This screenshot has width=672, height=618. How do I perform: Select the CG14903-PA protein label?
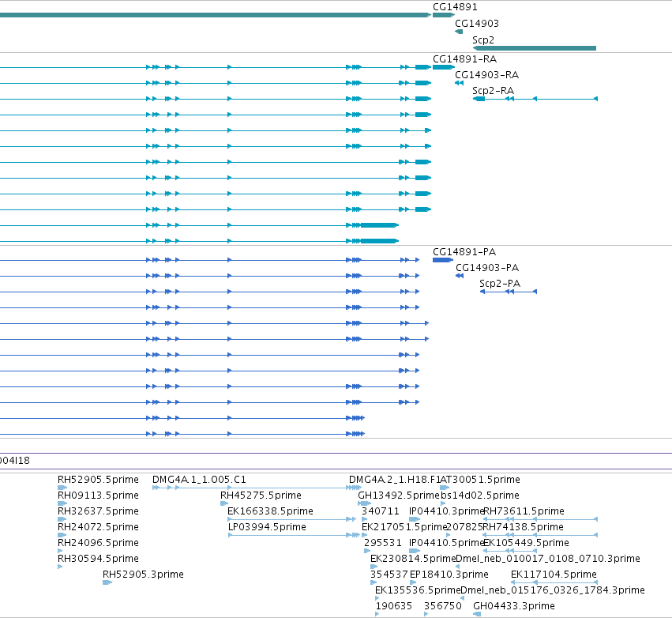(x=487, y=268)
